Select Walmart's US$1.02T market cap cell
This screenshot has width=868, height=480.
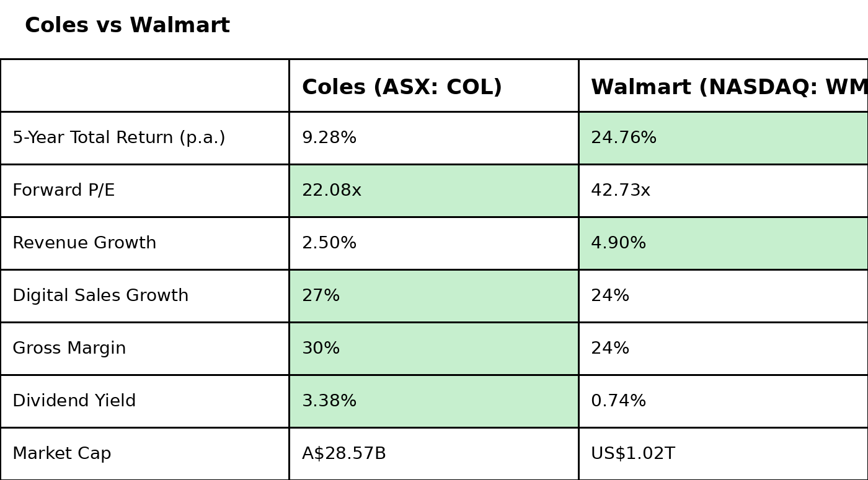(x=633, y=454)
